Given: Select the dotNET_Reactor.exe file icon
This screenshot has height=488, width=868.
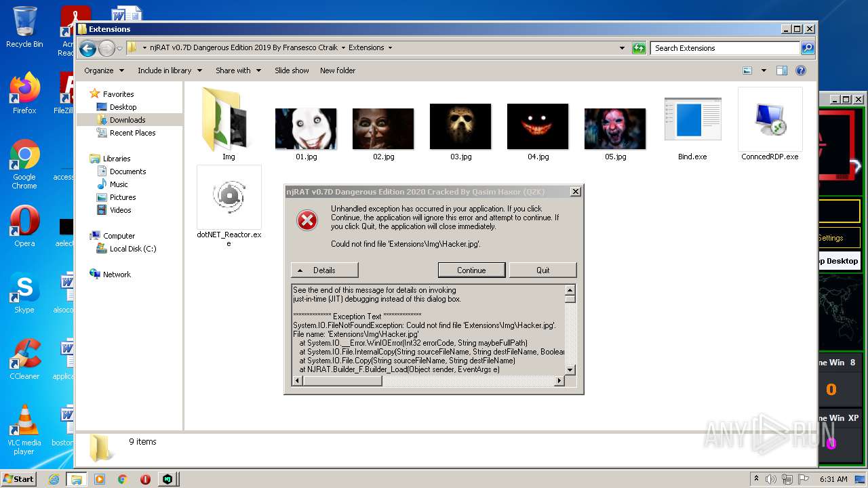Looking at the screenshot, I should [x=229, y=197].
